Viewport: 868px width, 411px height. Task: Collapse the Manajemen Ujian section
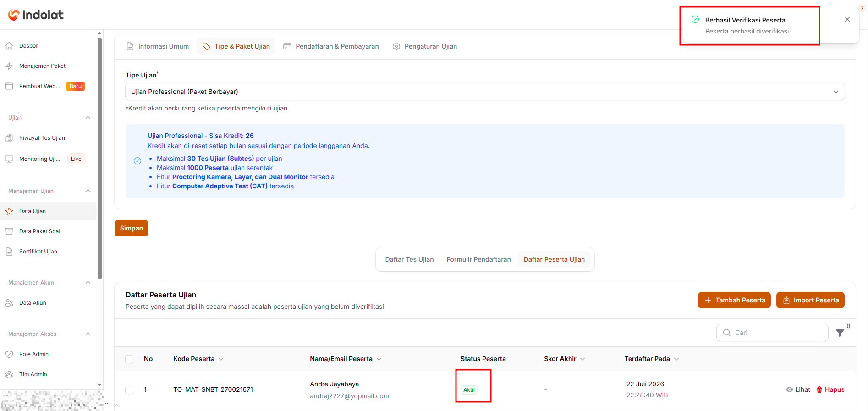click(88, 191)
